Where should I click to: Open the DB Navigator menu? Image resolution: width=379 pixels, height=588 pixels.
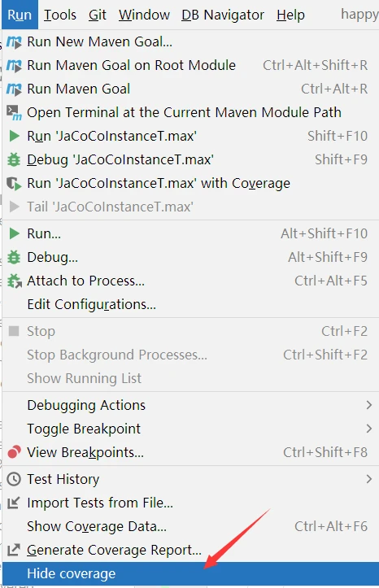click(223, 15)
